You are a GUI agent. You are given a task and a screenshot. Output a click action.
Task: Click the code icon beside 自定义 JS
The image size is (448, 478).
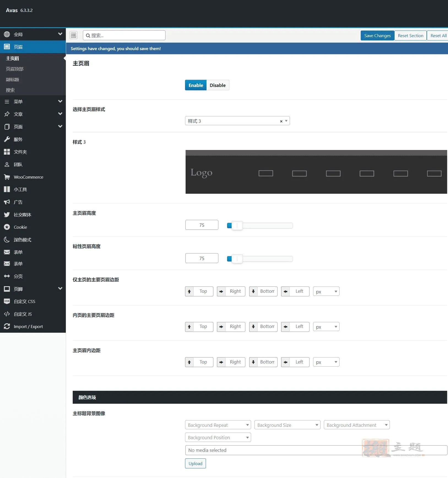(x=7, y=314)
